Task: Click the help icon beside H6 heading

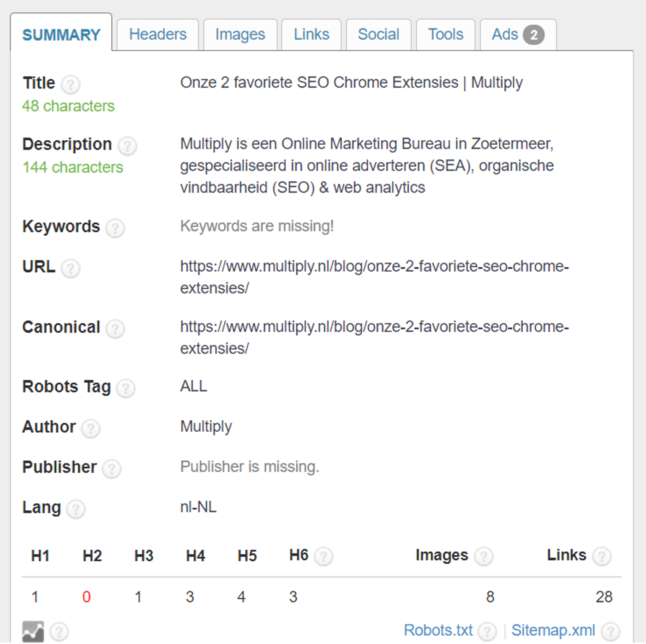Action: 323,556
